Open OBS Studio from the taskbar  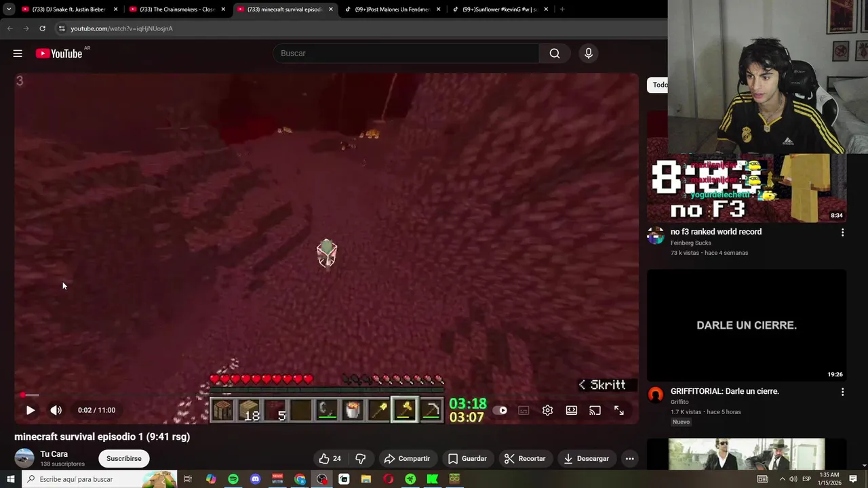click(x=321, y=479)
